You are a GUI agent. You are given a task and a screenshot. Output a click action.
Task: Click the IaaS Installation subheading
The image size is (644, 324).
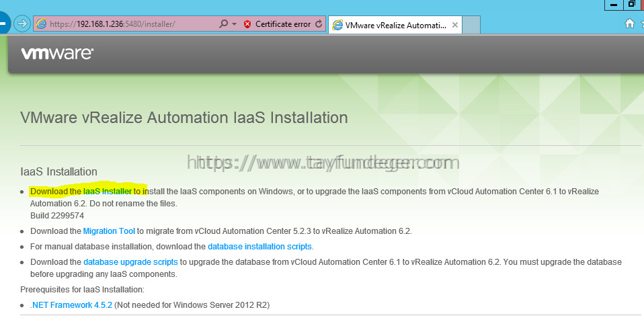(x=58, y=171)
